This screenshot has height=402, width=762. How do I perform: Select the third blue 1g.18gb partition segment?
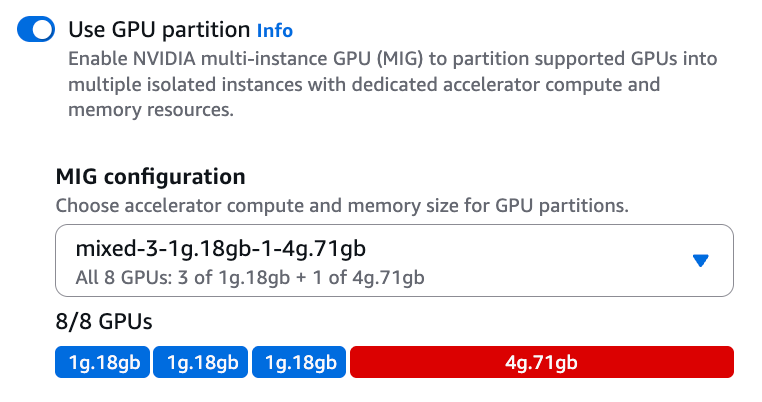point(299,362)
